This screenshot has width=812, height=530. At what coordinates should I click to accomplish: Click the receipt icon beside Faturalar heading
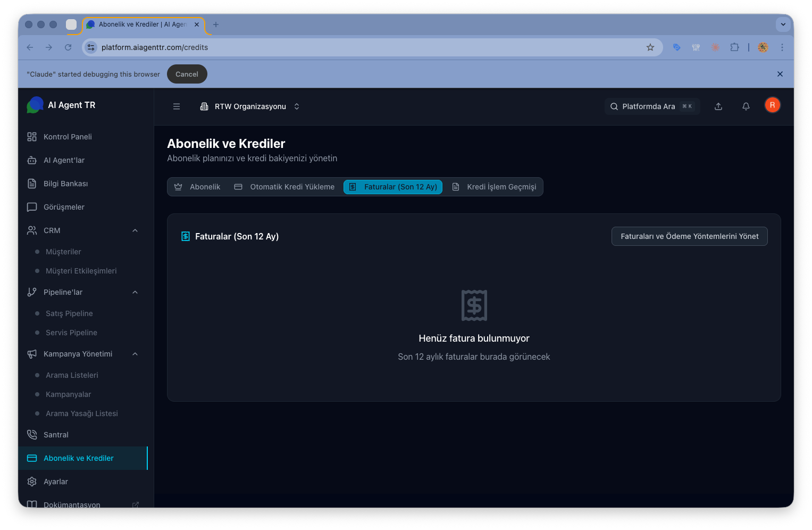(x=186, y=236)
